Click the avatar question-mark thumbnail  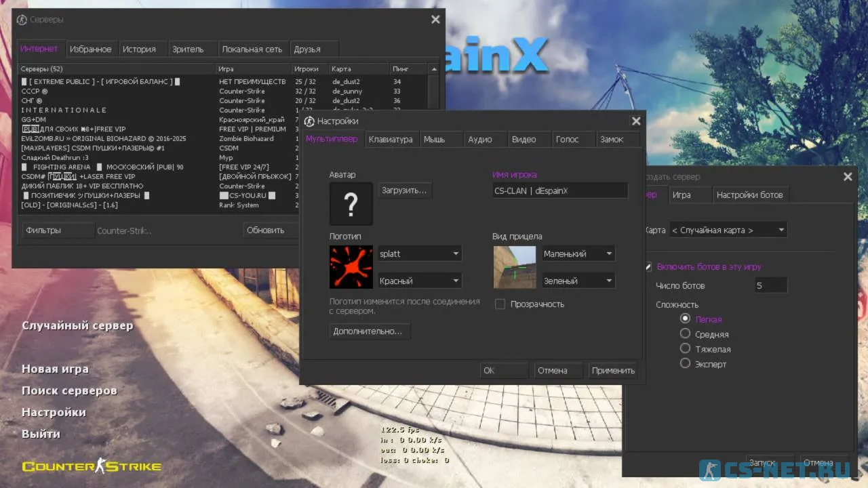[351, 203]
